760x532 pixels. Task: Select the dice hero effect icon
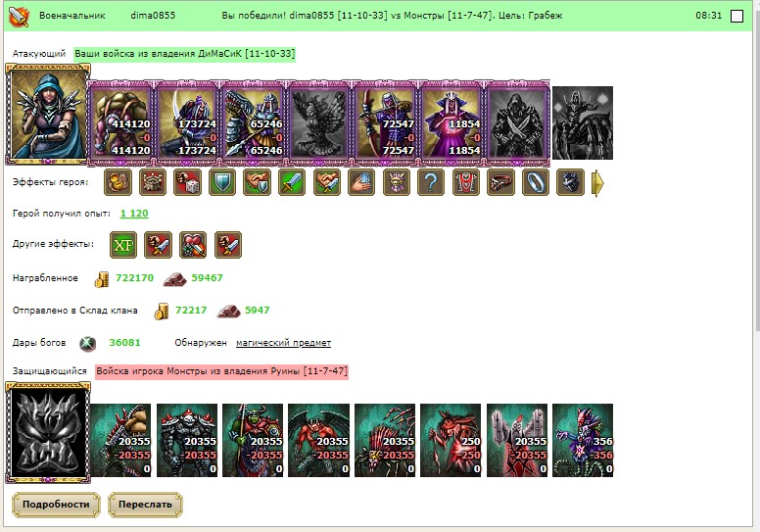(187, 183)
